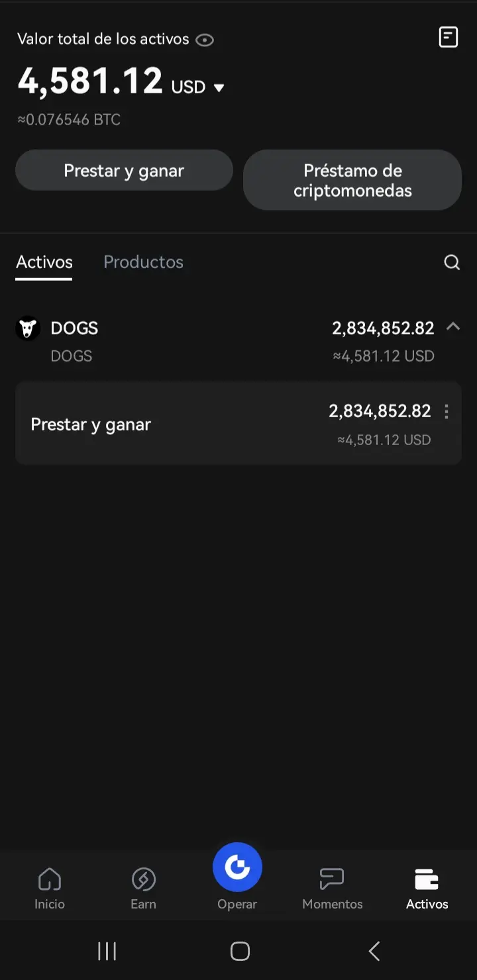477x980 pixels.
Task: Tap the blue Operar trade button
Action: [237, 867]
